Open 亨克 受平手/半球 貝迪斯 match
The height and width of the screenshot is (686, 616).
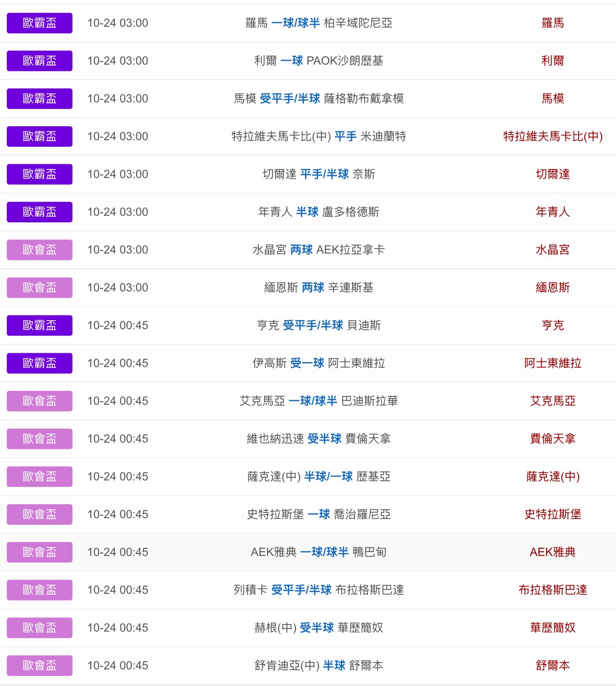pos(319,325)
